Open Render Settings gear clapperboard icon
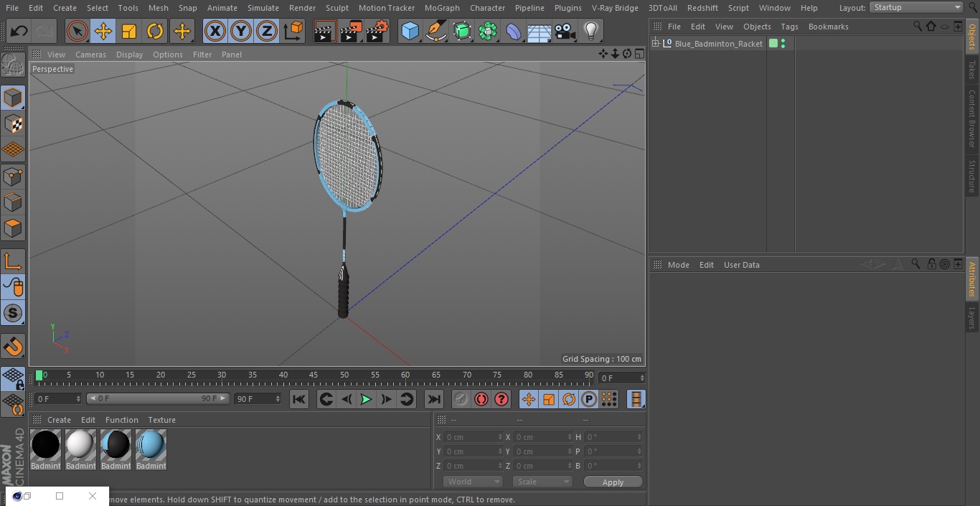The height and width of the screenshot is (506, 980). 377,31
